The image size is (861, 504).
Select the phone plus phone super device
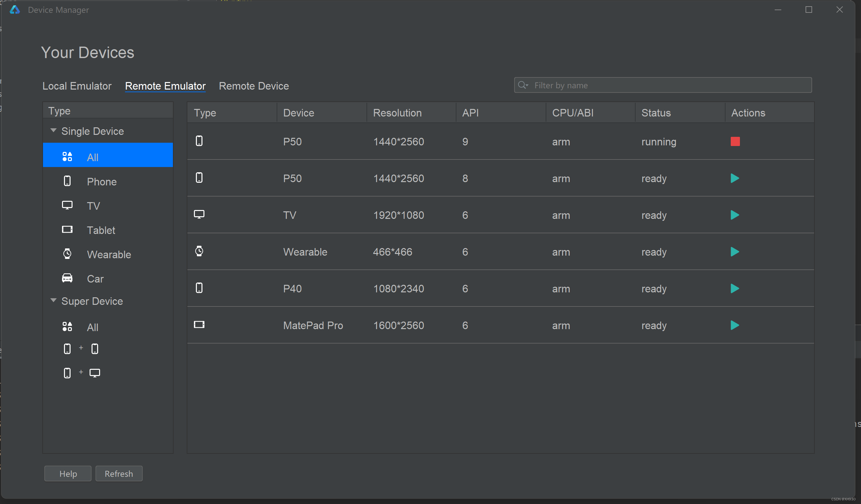tap(81, 348)
